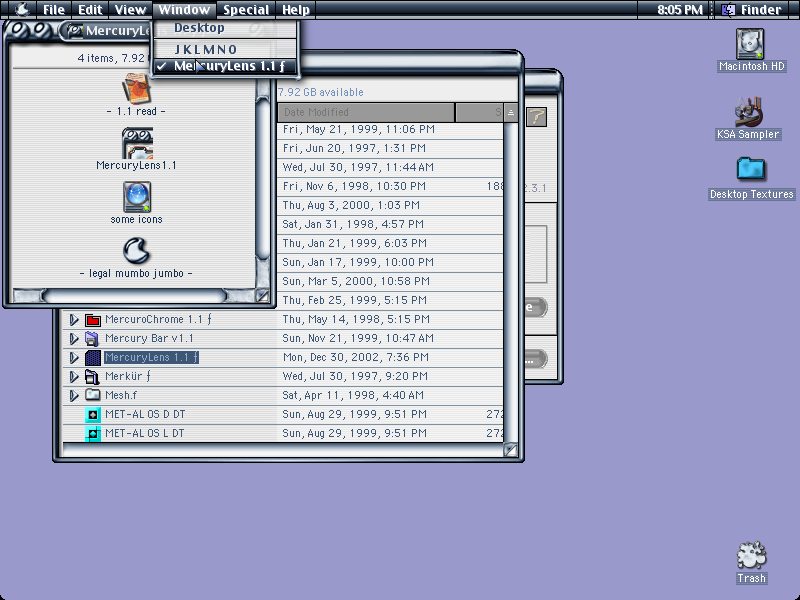
Task: Click the horizontal scrollbar of MercuryLens window
Action: 135,295
